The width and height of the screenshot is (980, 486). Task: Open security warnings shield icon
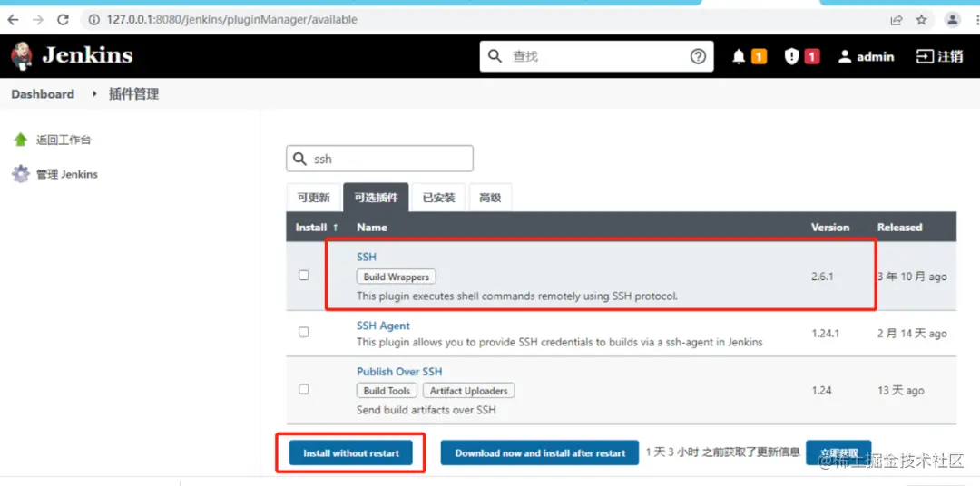pyautogui.click(x=792, y=57)
